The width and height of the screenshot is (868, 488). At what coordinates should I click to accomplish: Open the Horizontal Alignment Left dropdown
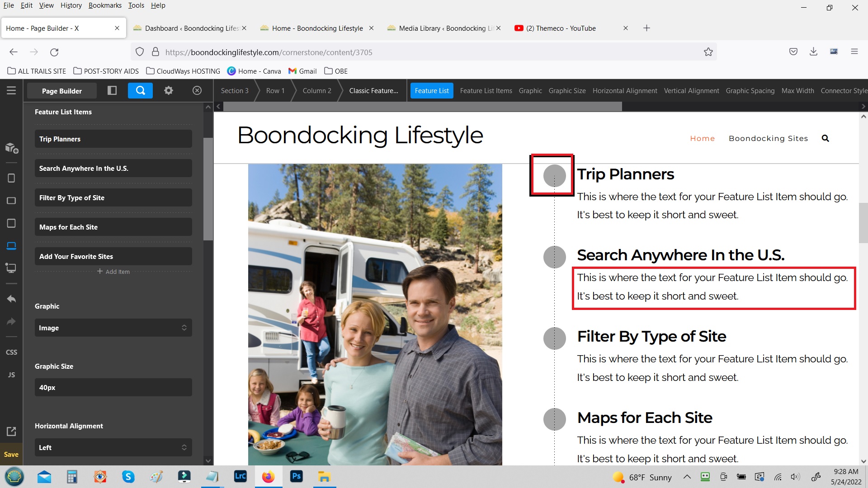coord(113,447)
